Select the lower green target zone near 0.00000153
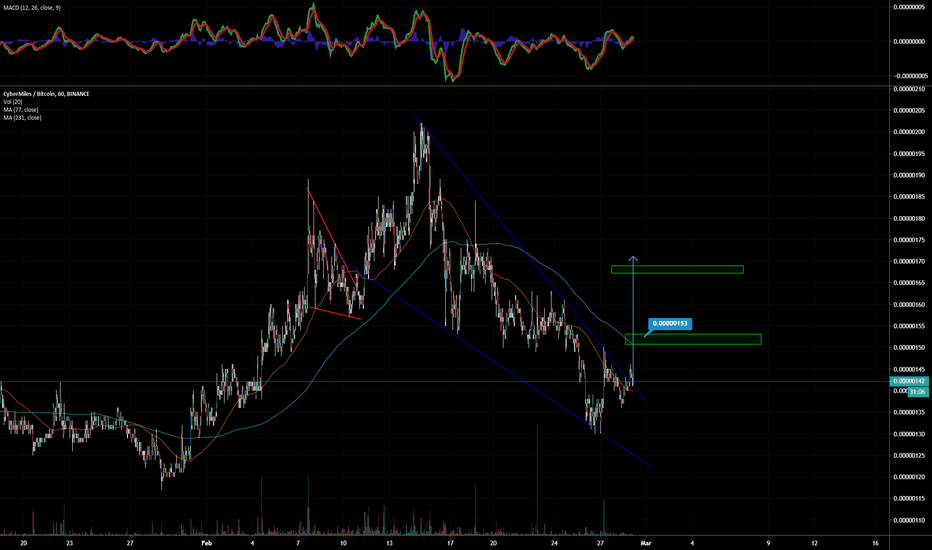 (693, 340)
